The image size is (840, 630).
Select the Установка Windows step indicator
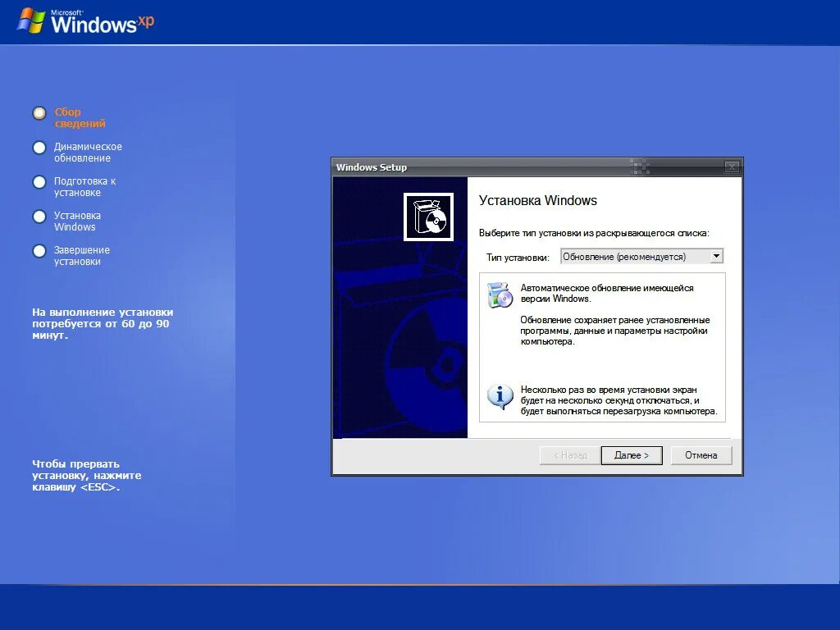point(39,217)
